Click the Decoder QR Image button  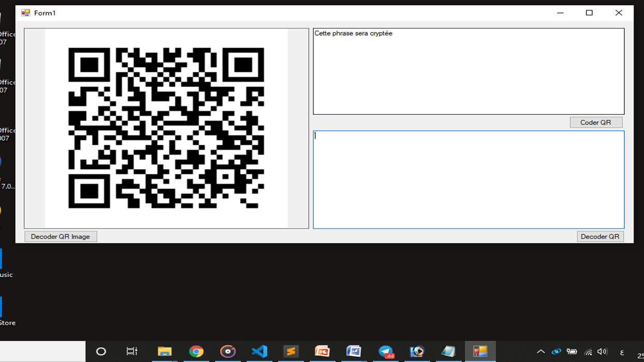(61, 236)
